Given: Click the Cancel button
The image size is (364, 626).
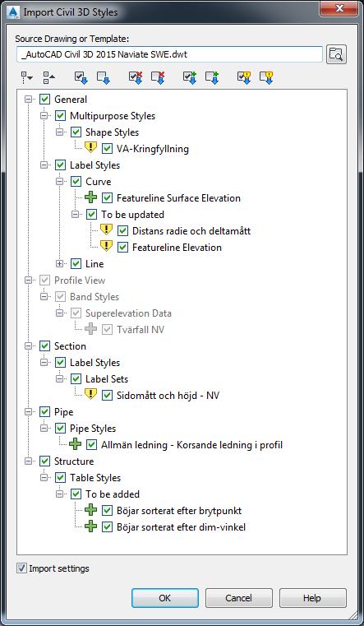Looking at the screenshot, I should [239, 598].
